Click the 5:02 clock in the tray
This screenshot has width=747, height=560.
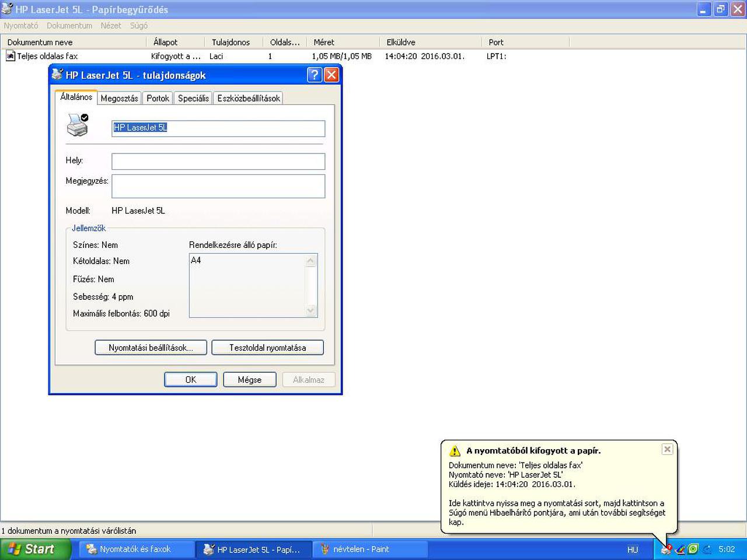(x=727, y=549)
